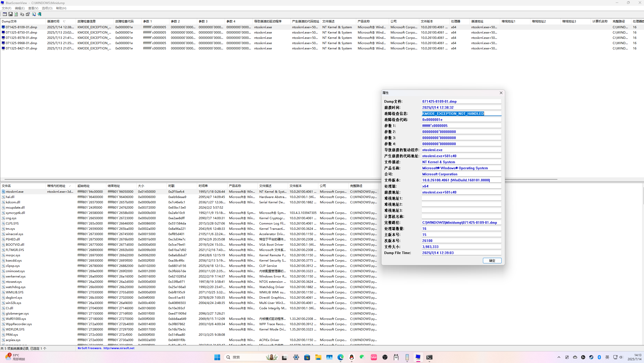Image resolution: width=644 pixels, height=363 pixels.
Task: Open Advanced Options from toolbar icon
Action: (5, 14)
